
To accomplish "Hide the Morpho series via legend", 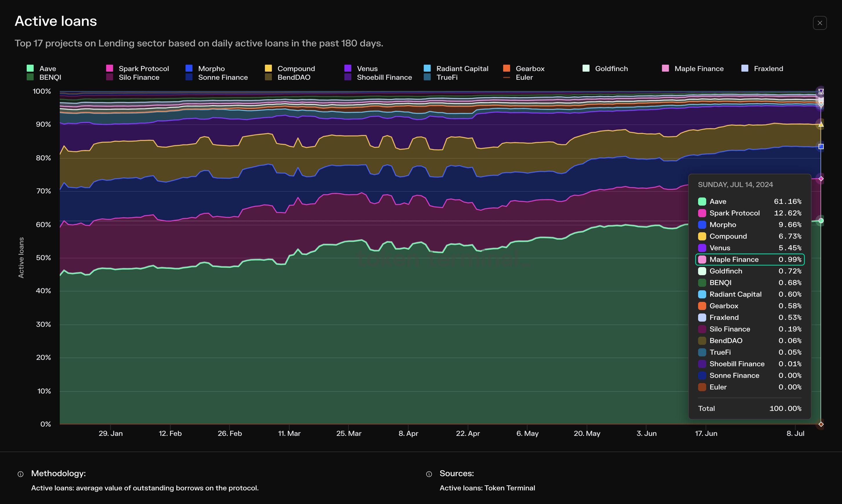I will (x=211, y=69).
